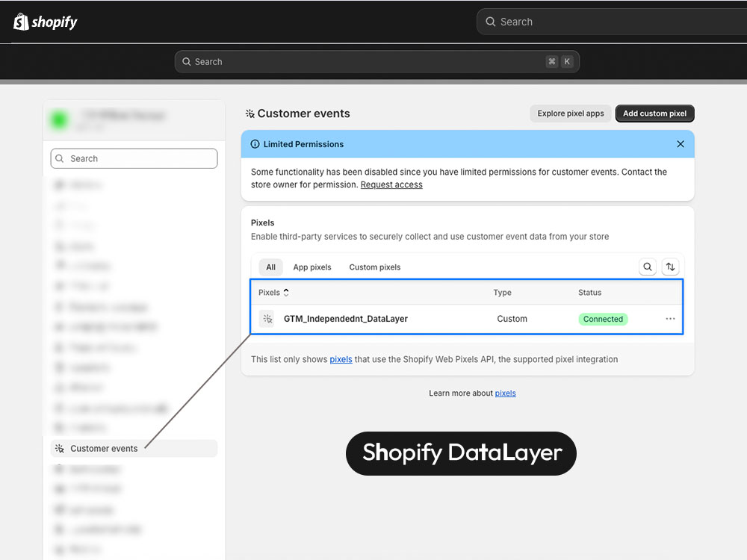Image resolution: width=747 pixels, height=560 pixels.
Task: Click the Custom type cell
Action: (512, 319)
